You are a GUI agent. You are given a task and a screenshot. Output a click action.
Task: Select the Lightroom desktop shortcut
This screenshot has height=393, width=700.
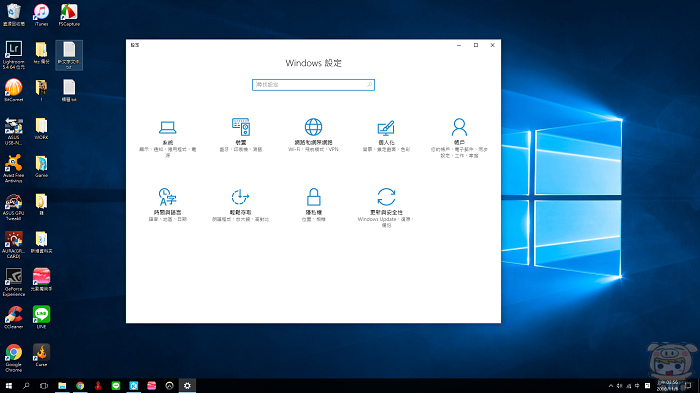coord(14,55)
